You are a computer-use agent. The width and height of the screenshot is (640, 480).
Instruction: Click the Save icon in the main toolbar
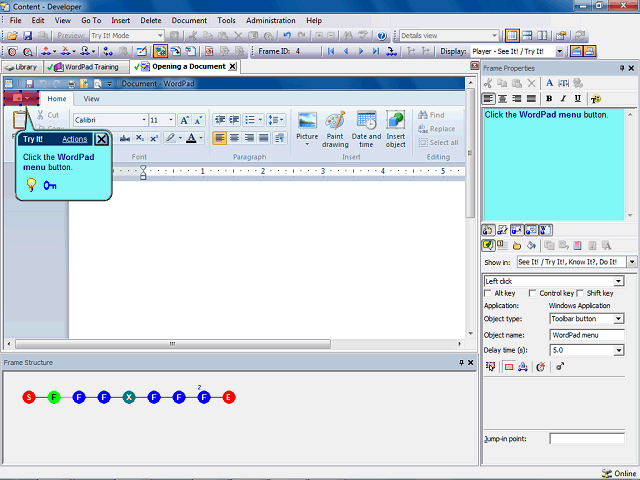pyautogui.click(x=27, y=36)
